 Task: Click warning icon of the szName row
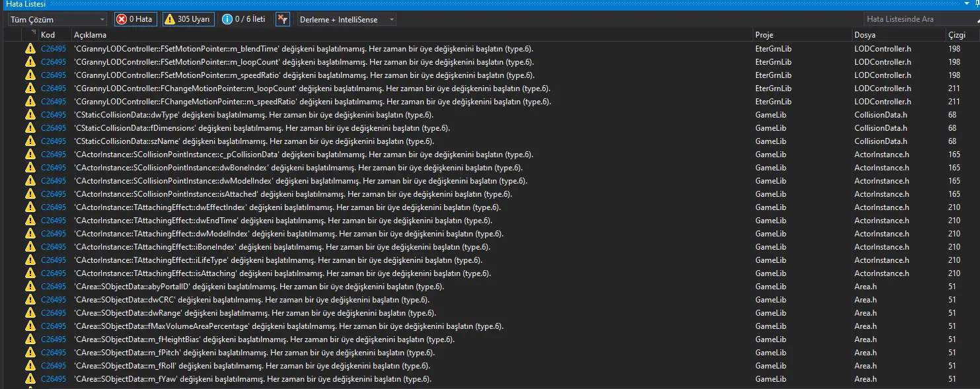[x=30, y=141]
